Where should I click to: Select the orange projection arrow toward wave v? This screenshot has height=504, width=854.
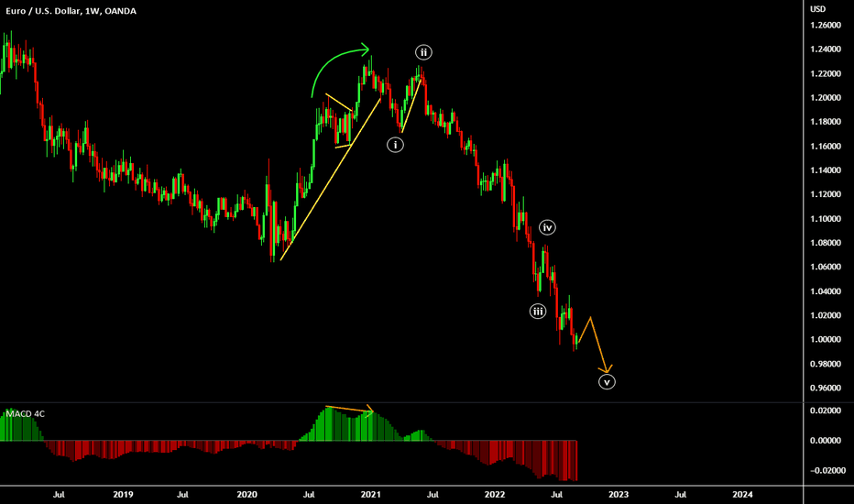[596, 345]
